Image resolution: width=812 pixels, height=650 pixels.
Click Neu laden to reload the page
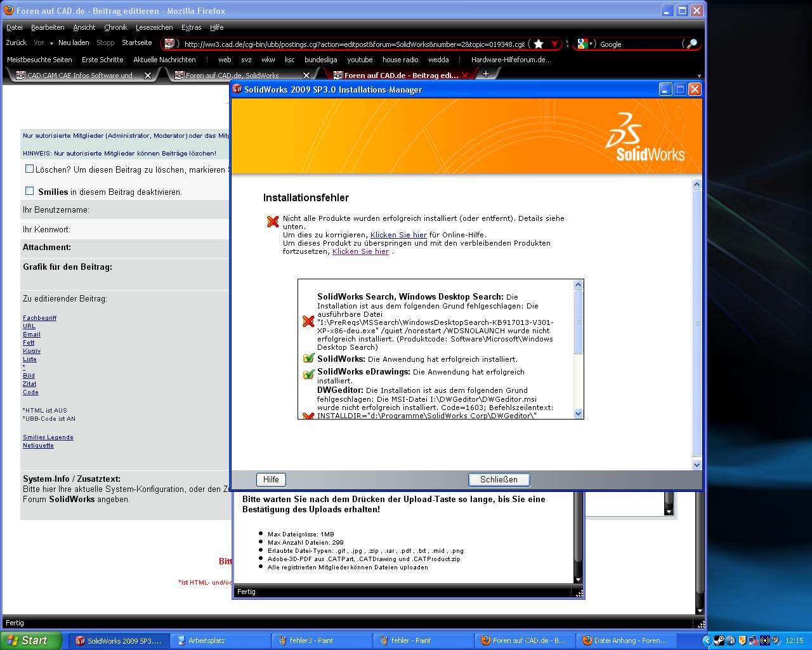[74, 43]
